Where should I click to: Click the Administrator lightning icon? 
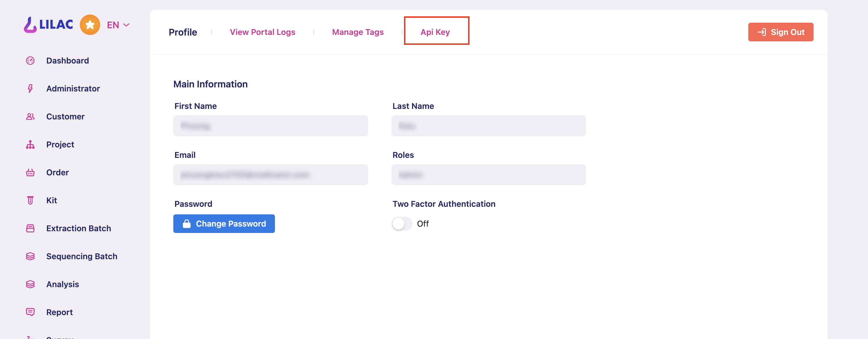pyautogui.click(x=30, y=89)
